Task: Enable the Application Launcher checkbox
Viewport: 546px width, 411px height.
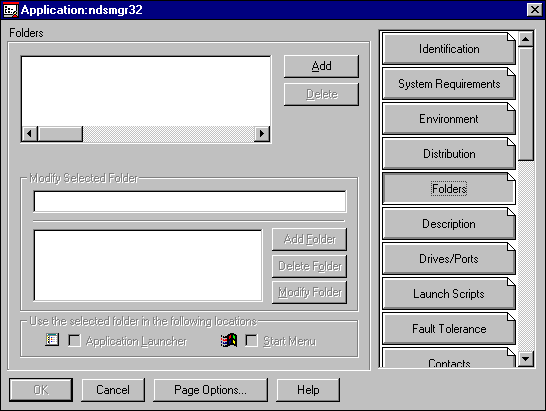Action: coord(74,341)
